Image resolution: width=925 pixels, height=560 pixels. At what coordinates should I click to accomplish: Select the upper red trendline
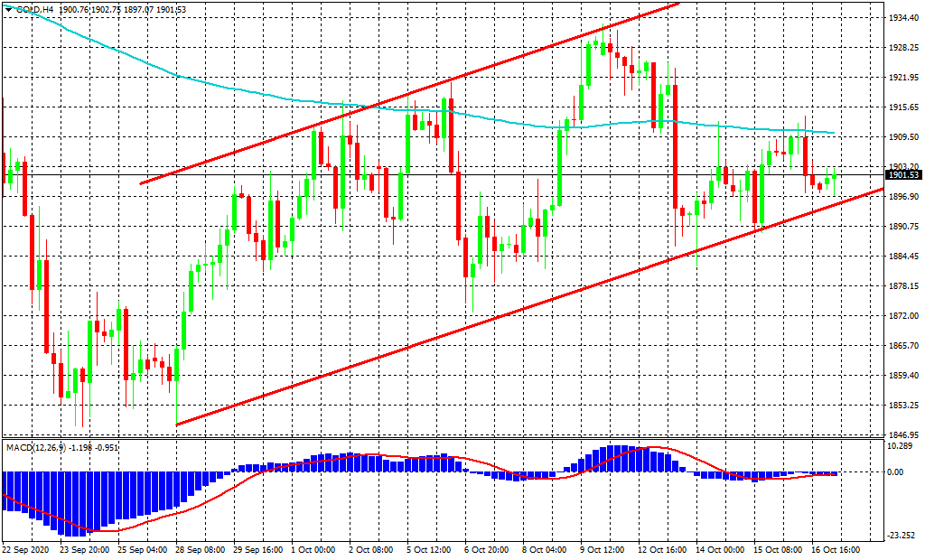pos(406,96)
